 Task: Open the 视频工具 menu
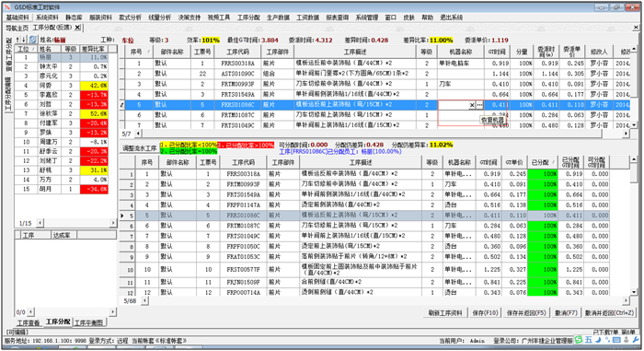219,18
